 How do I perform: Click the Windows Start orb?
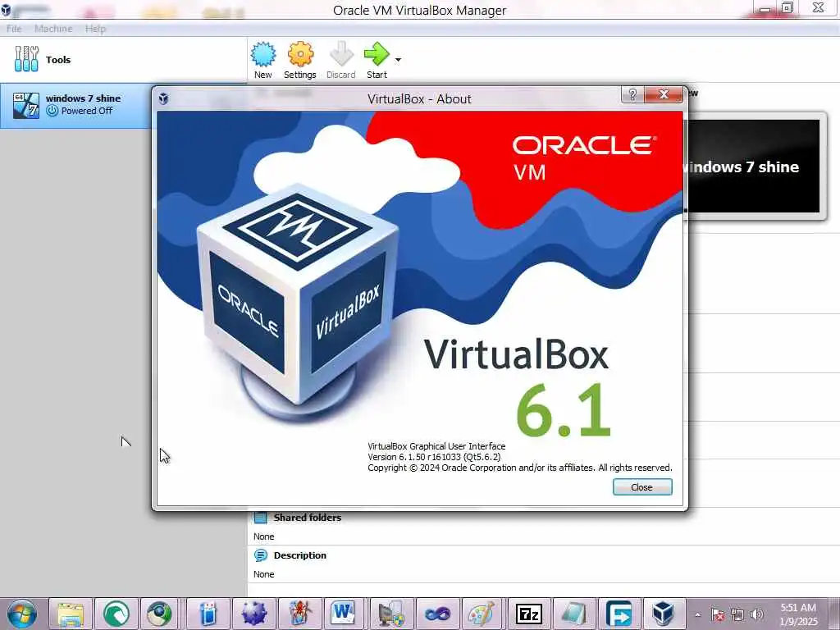point(22,614)
